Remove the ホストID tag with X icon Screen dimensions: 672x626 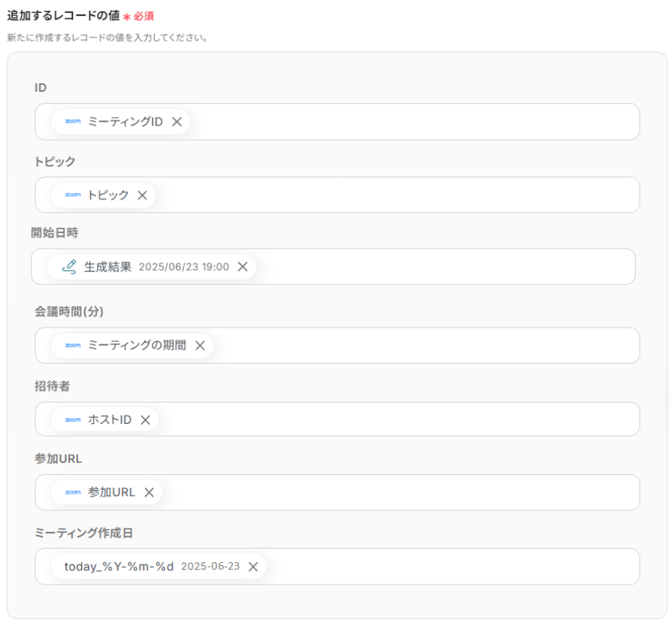pyautogui.click(x=145, y=420)
